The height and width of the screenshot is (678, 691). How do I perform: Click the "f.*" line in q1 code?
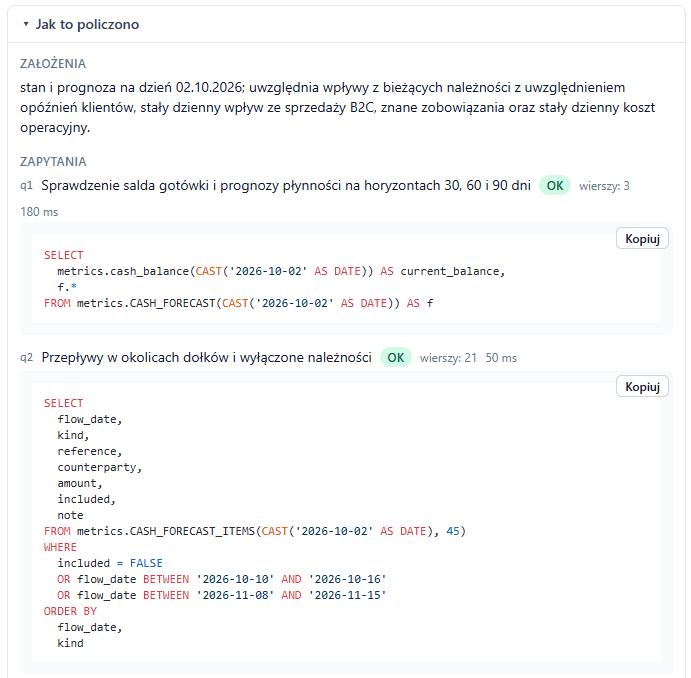point(67,287)
